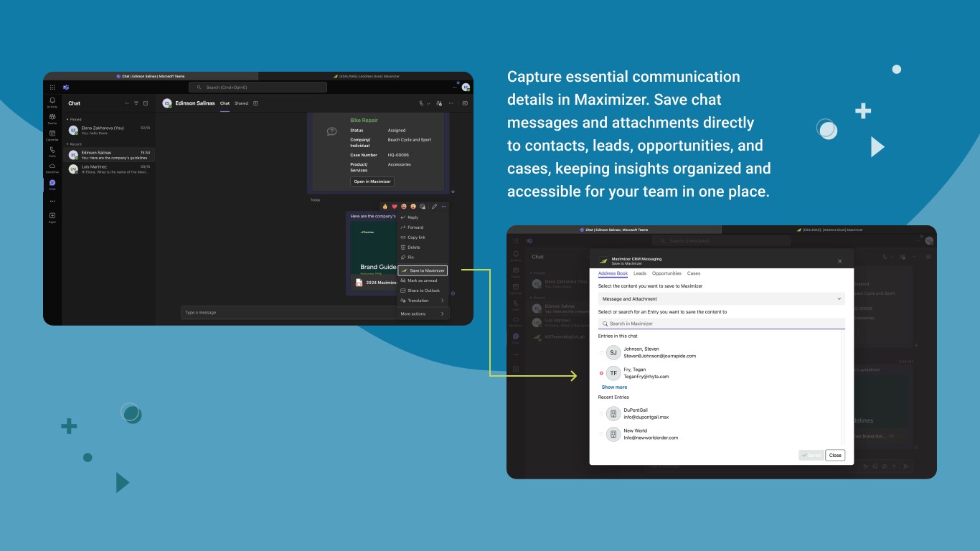Click the Search in Maximizer field
Viewport: 980px width, 551px height.
pyautogui.click(x=722, y=324)
